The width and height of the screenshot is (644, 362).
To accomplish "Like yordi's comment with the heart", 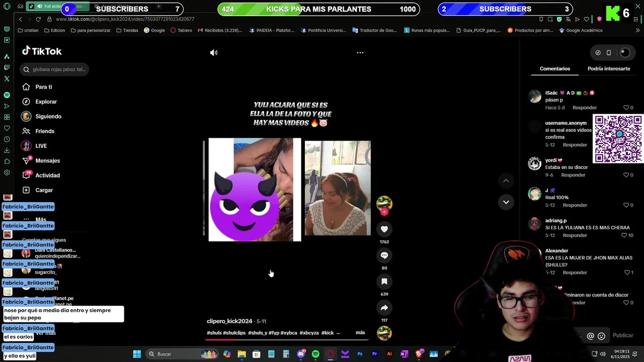I will point(626,175).
